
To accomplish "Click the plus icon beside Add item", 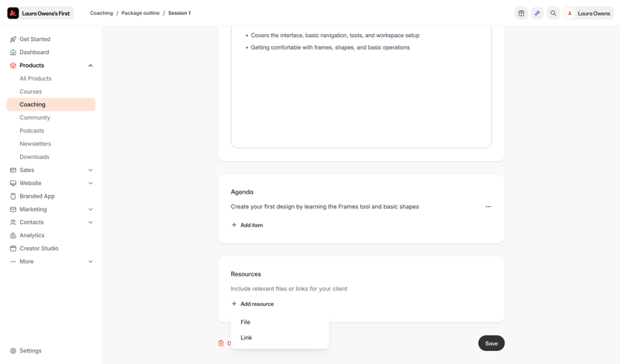I will click(x=234, y=225).
